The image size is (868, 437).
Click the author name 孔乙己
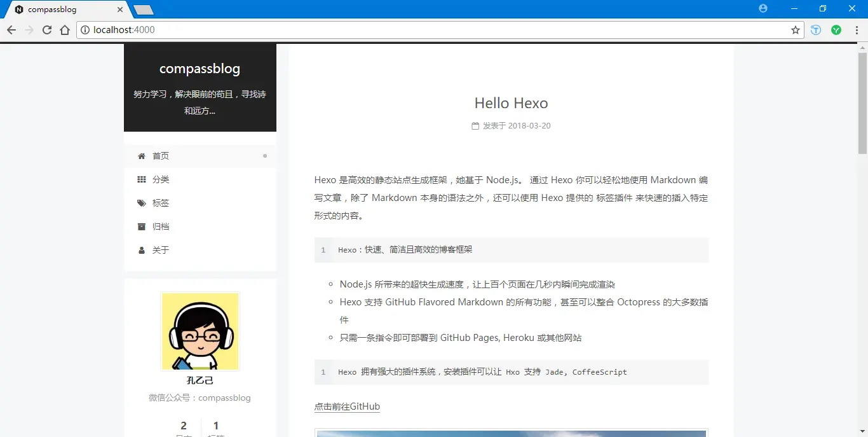[x=200, y=380]
